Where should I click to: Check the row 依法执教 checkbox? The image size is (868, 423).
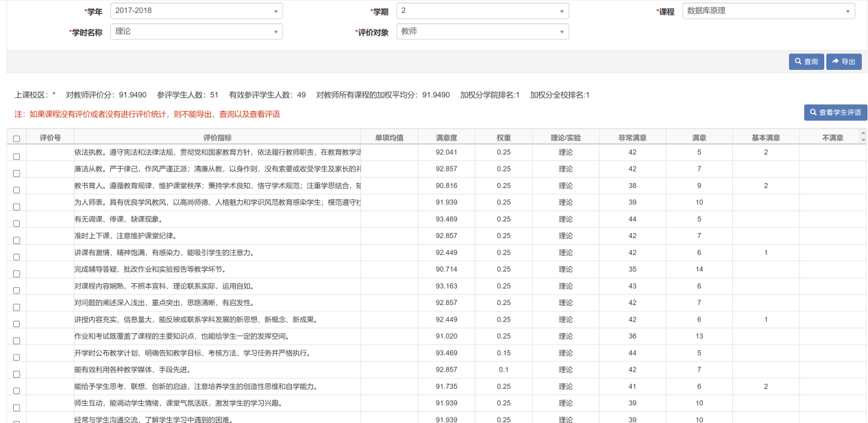16,156
